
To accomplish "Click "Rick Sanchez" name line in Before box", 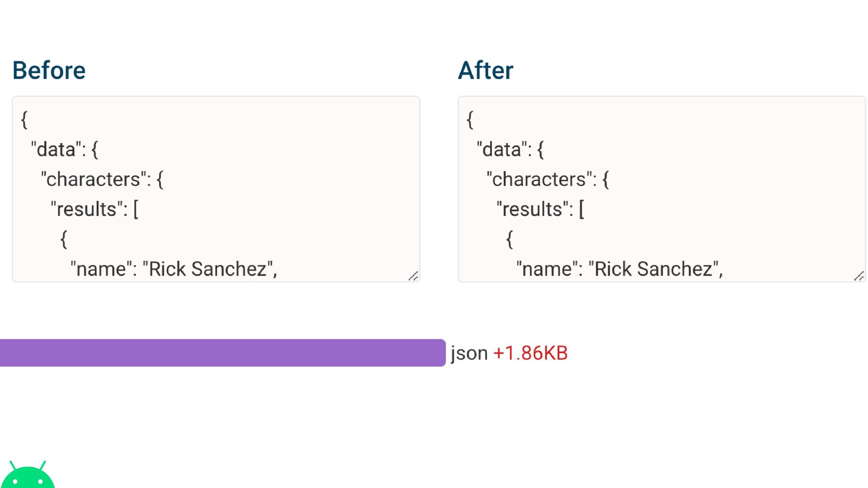I will [x=174, y=269].
